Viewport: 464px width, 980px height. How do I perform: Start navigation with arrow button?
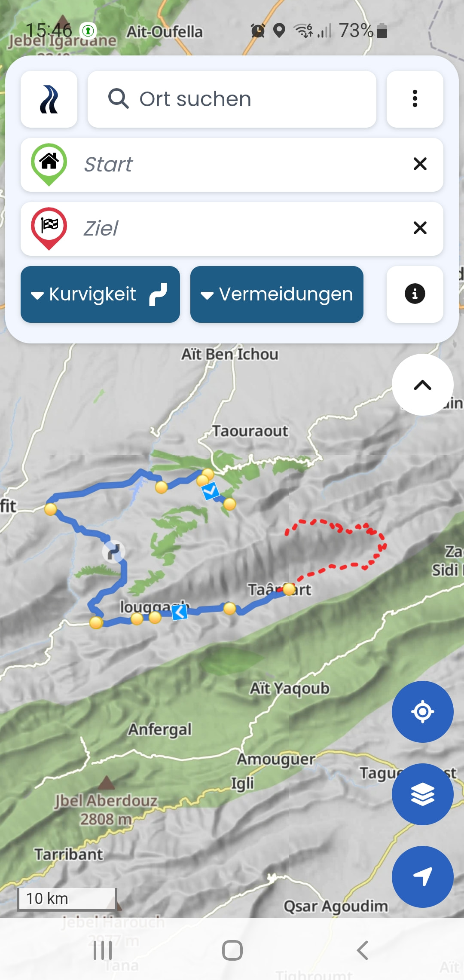(x=422, y=877)
